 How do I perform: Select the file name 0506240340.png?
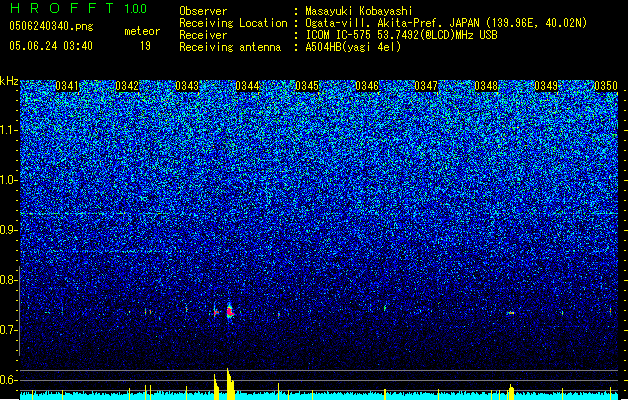[51, 26]
